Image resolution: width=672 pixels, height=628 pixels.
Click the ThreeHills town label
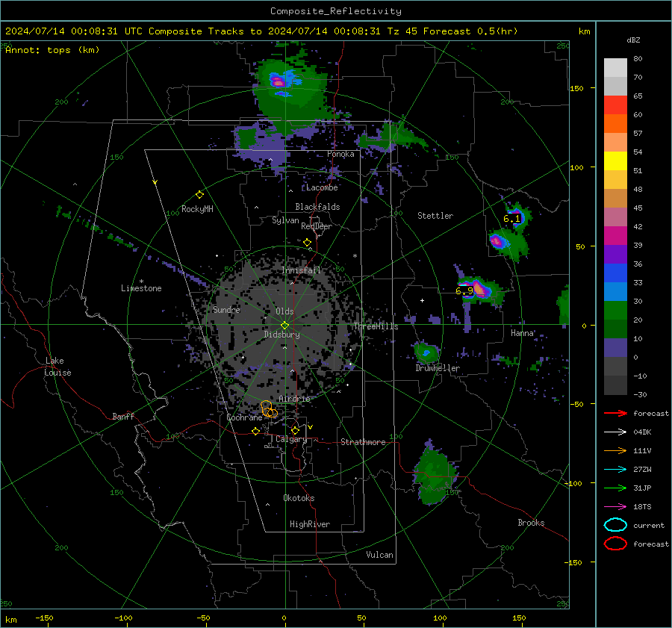coord(376,326)
